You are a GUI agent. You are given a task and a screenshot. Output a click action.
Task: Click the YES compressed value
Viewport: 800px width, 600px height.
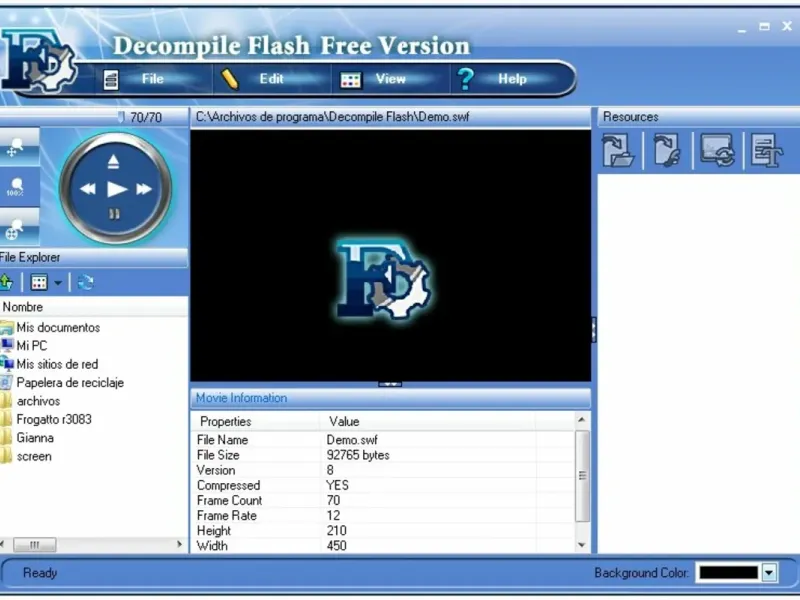coord(337,485)
